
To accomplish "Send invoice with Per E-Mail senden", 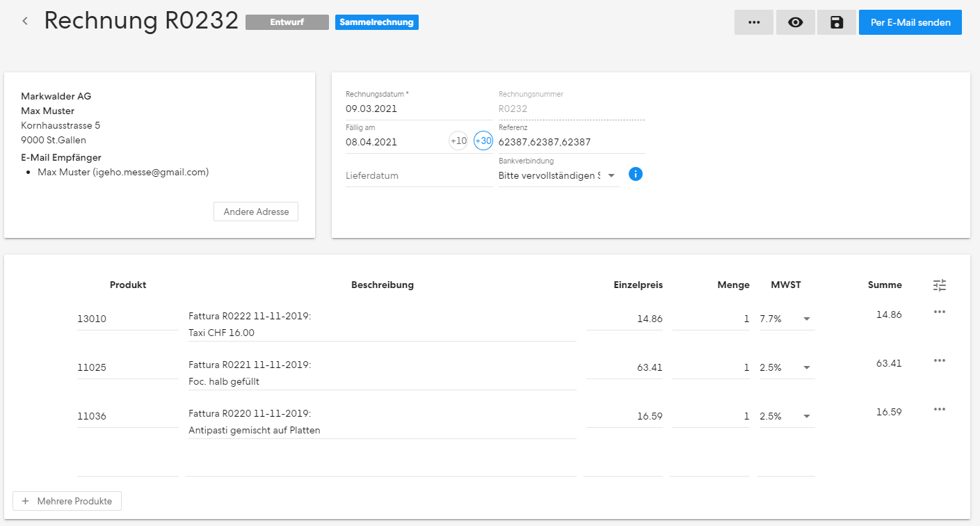I will coord(910,22).
